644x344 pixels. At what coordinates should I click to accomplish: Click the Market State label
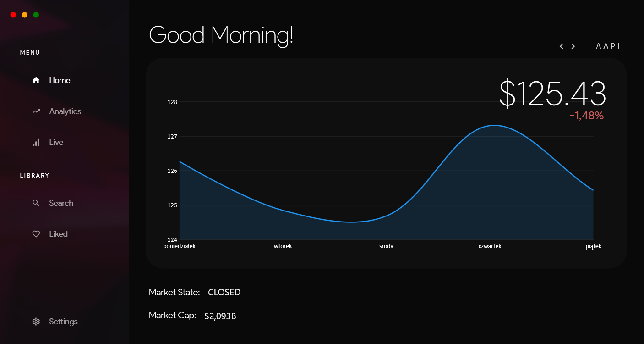(x=175, y=292)
